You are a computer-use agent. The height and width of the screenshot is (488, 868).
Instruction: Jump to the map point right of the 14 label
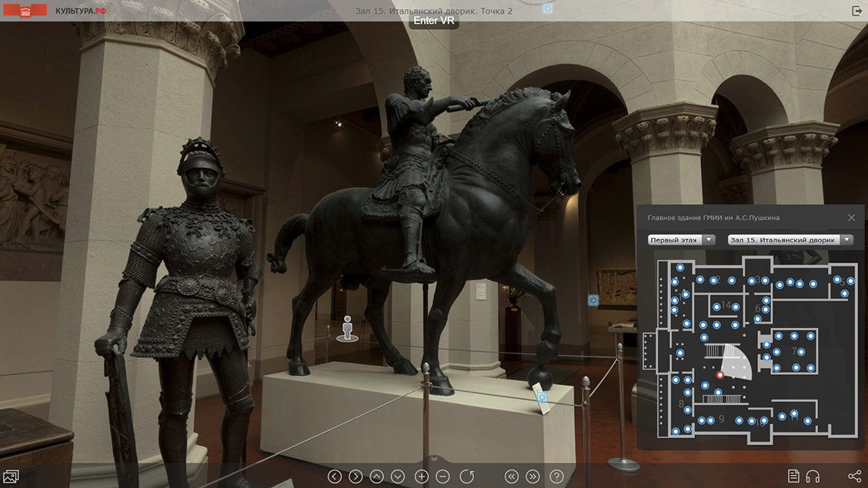[736, 307]
